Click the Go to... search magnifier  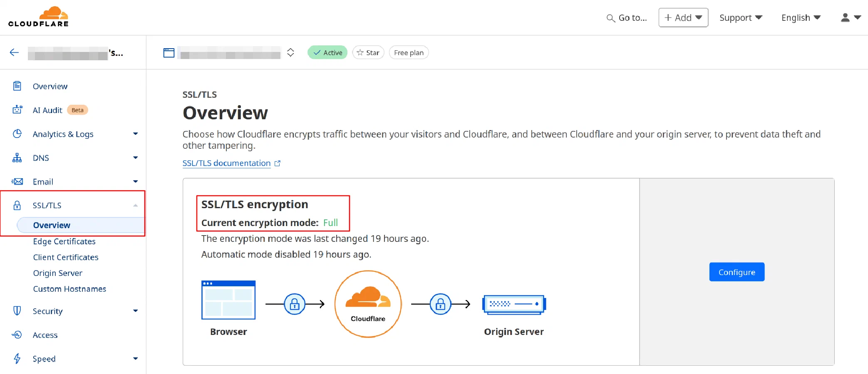point(610,18)
